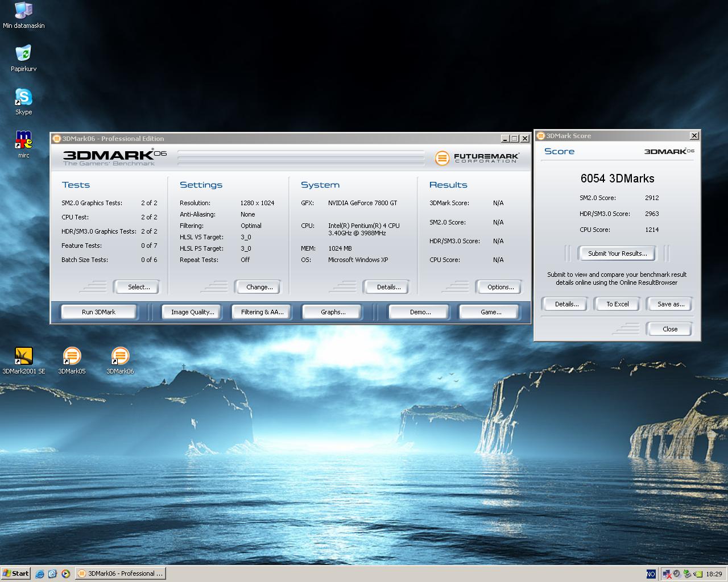This screenshot has height=582, width=728.
Task: Click the SM2.0 Score value 2912
Action: coord(652,198)
